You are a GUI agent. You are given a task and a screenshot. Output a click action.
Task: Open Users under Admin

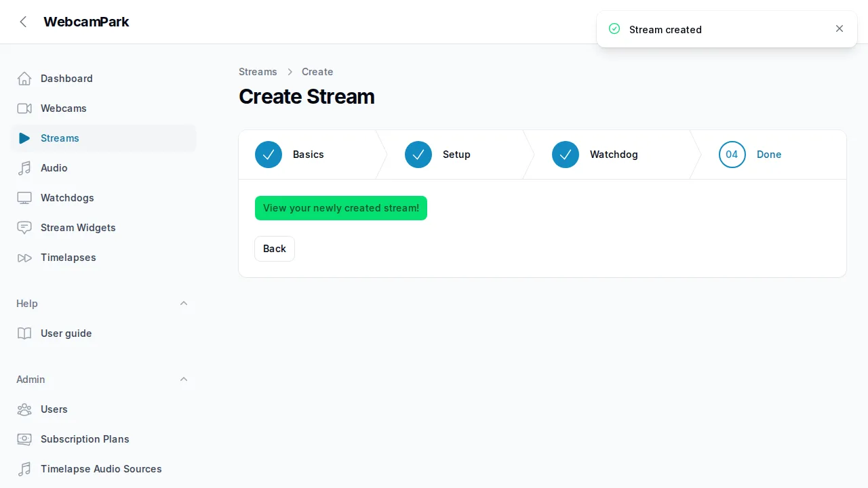click(x=104, y=409)
